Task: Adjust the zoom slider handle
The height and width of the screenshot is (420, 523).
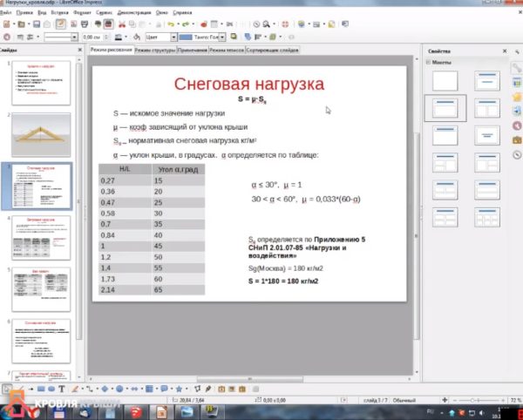Action: coord(472,400)
